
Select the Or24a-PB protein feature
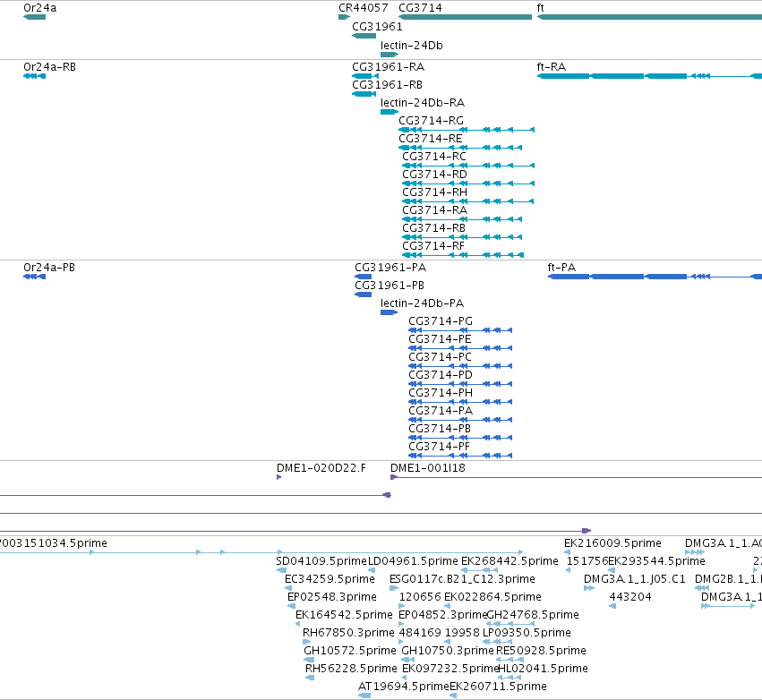[35, 277]
